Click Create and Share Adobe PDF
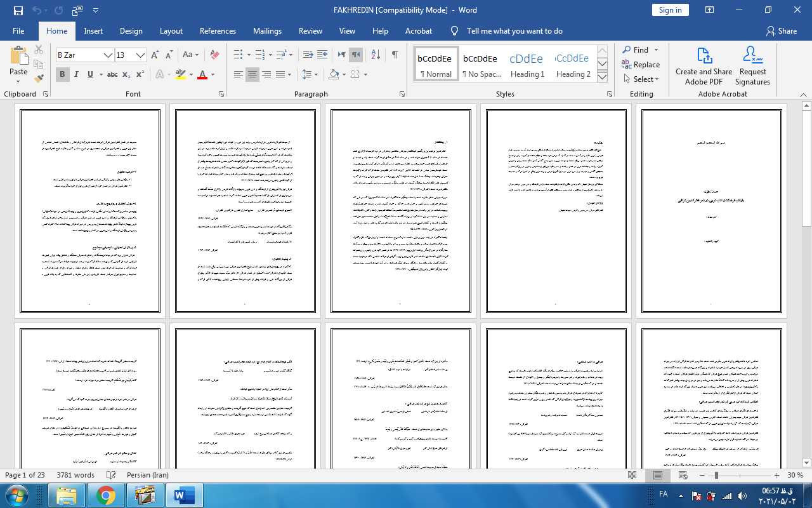This screenshot has height=508, width=812. point(704,65)
